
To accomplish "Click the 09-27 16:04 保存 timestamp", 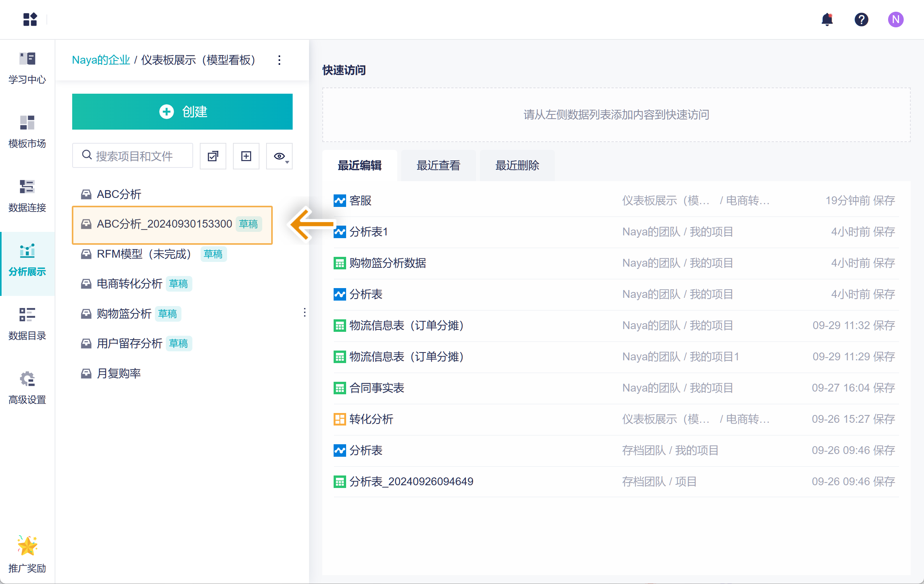I will click(853, 388).
